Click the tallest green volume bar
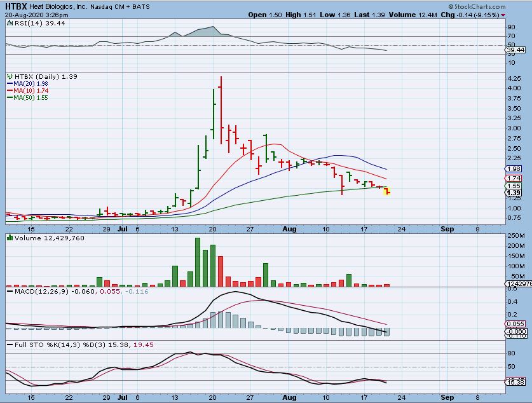 [198, 263]
